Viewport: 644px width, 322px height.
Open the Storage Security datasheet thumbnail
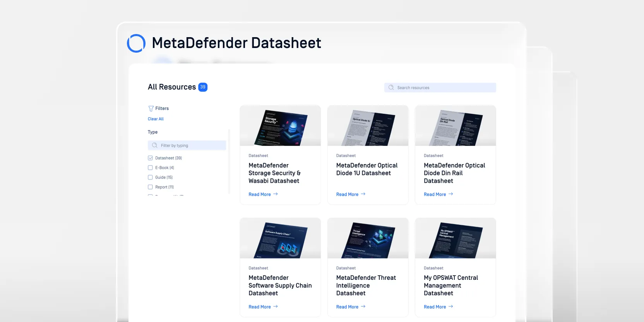click(280, 126)
